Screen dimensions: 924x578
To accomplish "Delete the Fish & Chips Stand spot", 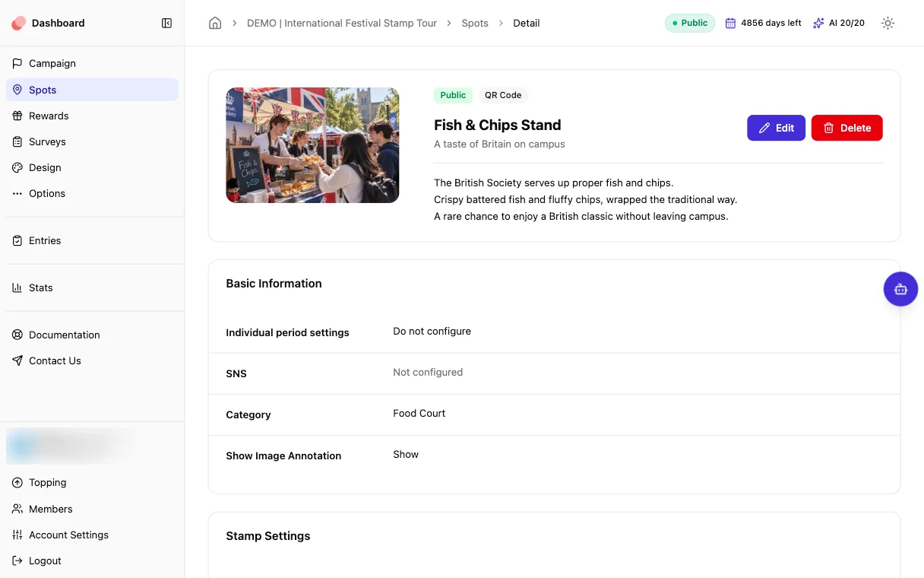I will pyautogui.click(x=846, y=128).
